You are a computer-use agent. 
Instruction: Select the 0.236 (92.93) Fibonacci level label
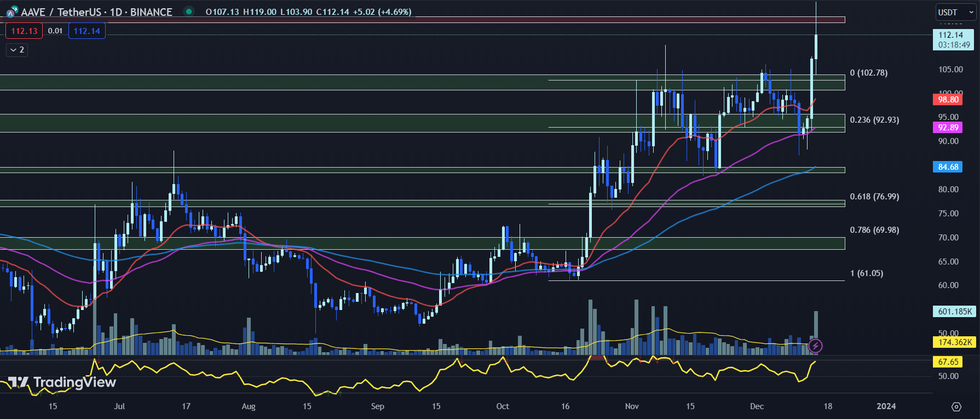(x=874, y=119)
